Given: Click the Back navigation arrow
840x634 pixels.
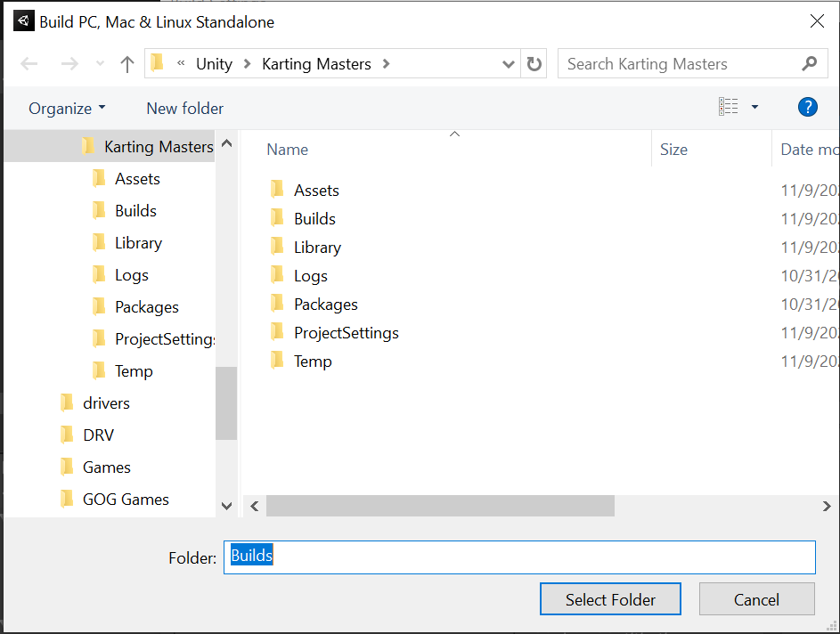Looking at the screenshot, I should point(29,64).
